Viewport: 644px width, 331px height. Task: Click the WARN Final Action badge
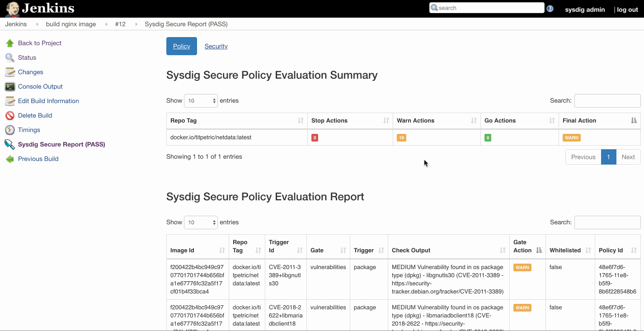click(572, 138)
